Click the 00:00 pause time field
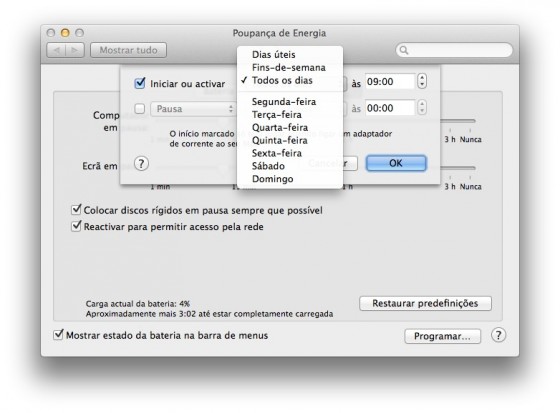This screenshot has width=560, height=413. pos(390,108)
